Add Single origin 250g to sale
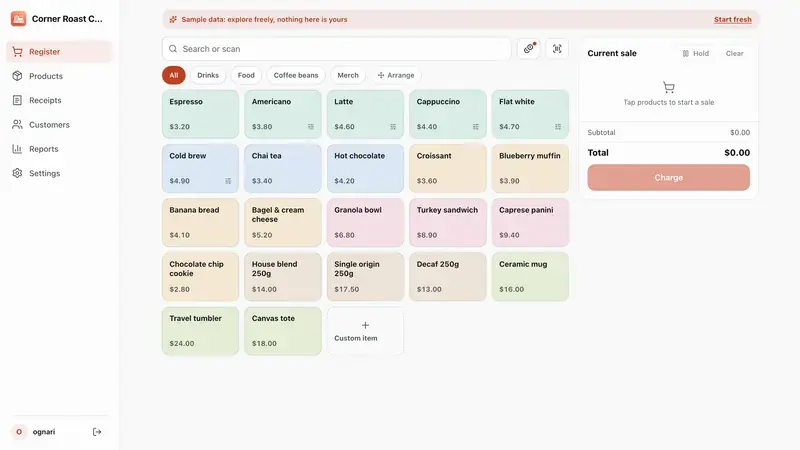 pos(365,277)
